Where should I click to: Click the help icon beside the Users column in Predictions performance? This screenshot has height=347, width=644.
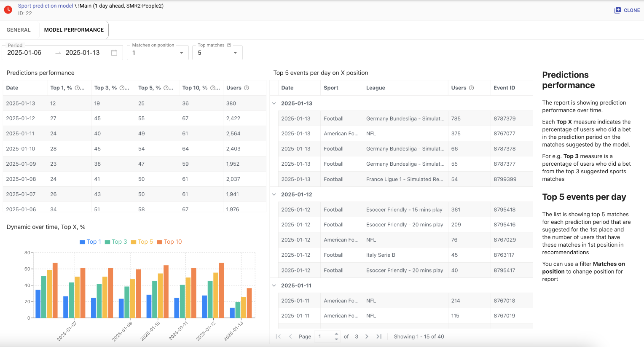click(247, 88)
